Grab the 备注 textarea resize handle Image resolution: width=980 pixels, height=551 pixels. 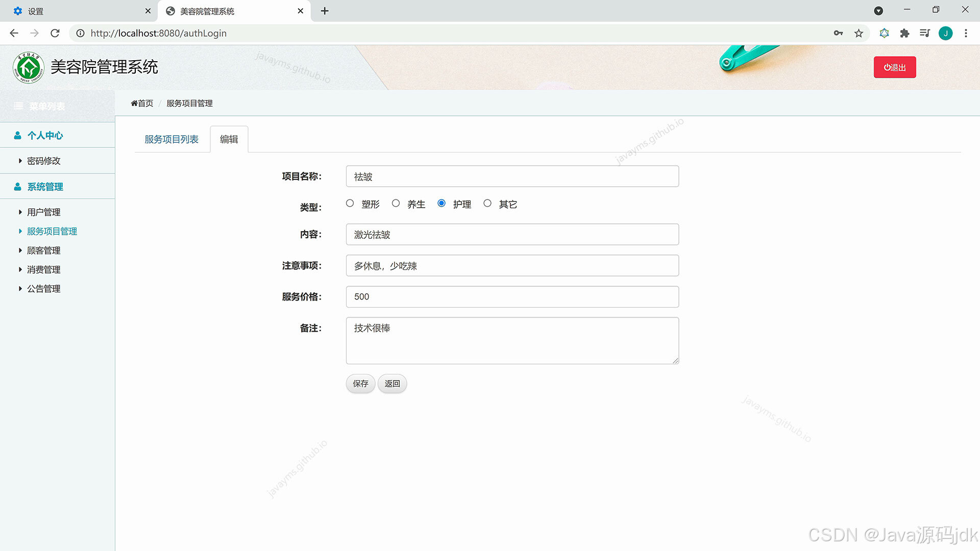point(675,361)
